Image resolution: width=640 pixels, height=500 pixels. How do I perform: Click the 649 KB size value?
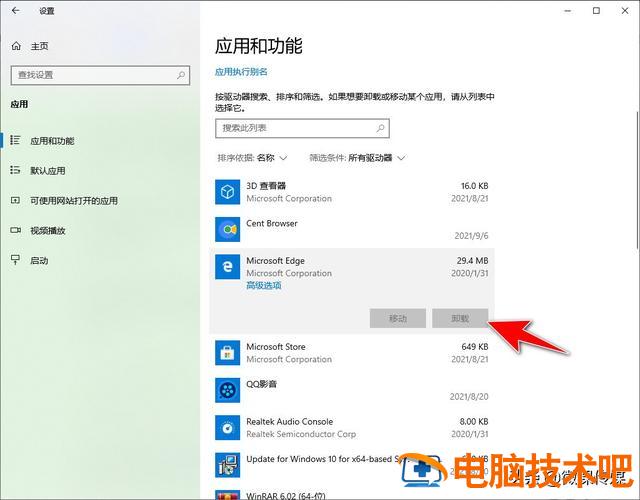pos(475,347)
